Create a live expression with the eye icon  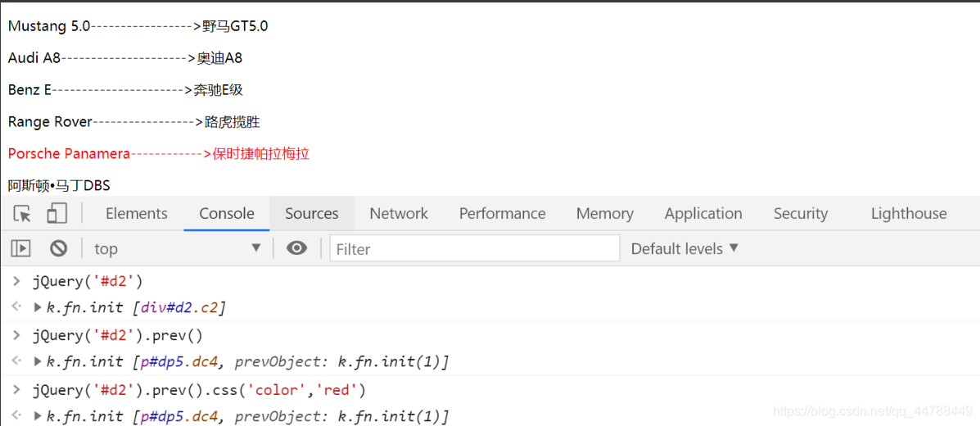click(297, 248)
